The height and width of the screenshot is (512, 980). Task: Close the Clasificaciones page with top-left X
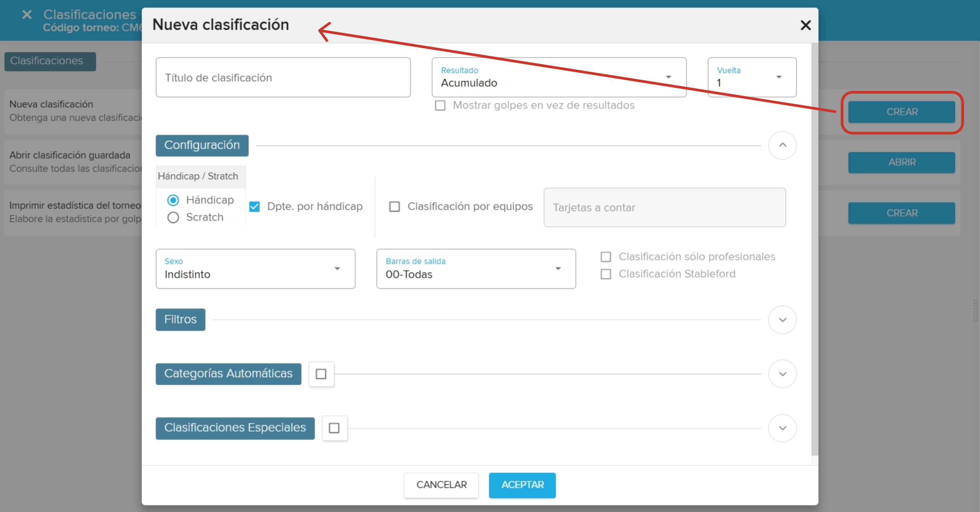click(27, 15)
